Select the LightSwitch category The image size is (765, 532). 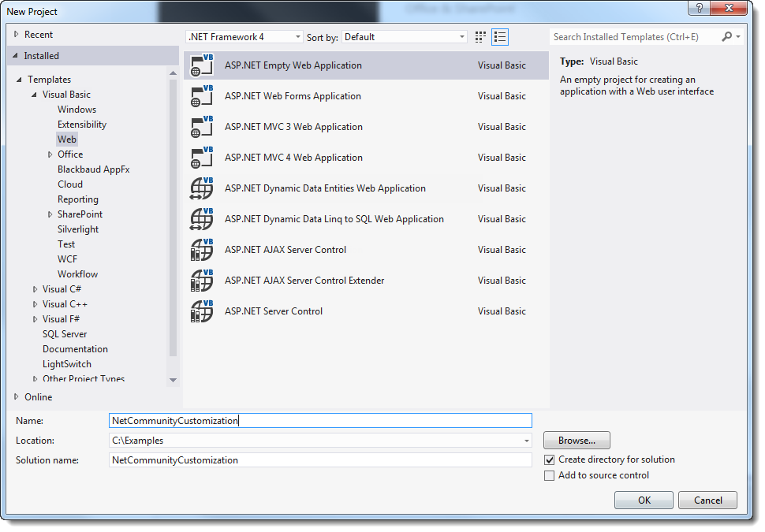[x=67, y=364]
